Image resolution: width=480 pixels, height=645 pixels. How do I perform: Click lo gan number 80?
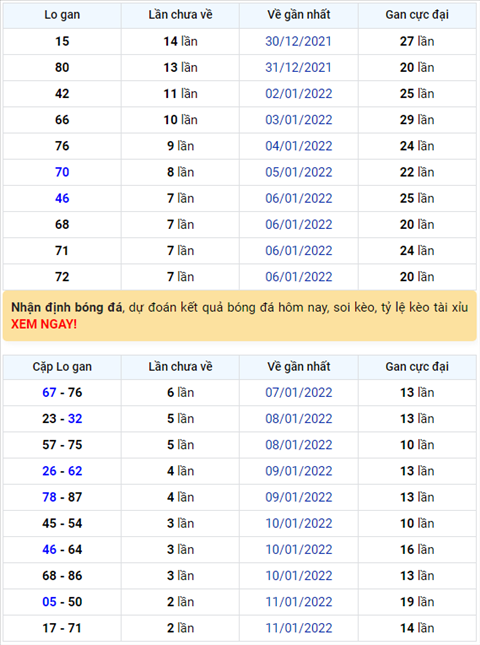[x=62, y=67]
